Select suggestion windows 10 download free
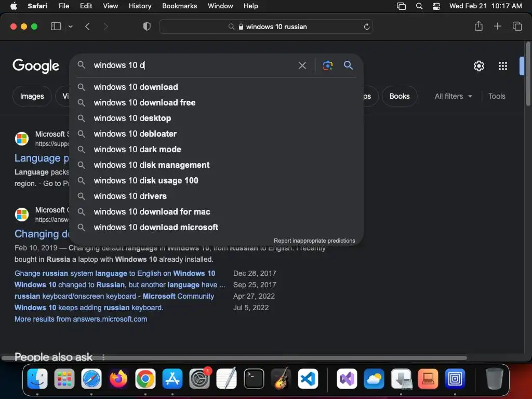Image resolution: width=532 pixels, height=399 pixels. point(217,102)
